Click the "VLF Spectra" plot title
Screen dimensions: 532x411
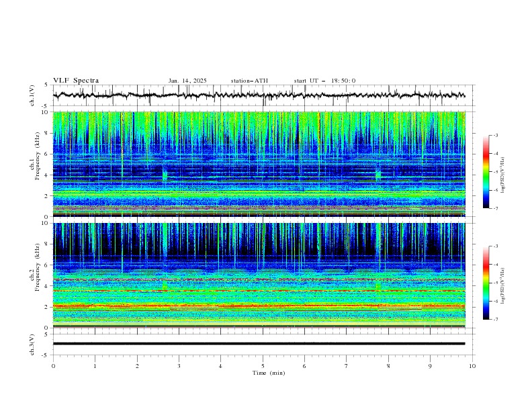(x=76, y=81)
